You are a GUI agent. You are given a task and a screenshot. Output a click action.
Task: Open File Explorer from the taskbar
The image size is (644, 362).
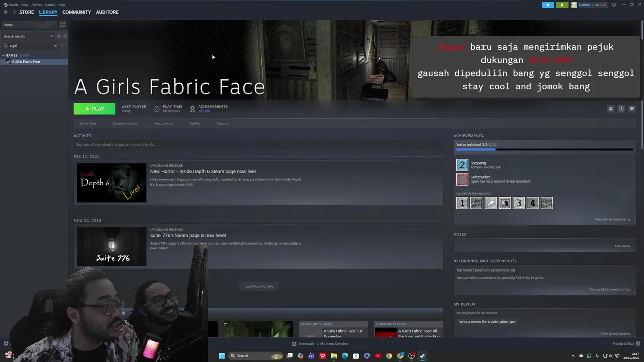pos(334,356)
